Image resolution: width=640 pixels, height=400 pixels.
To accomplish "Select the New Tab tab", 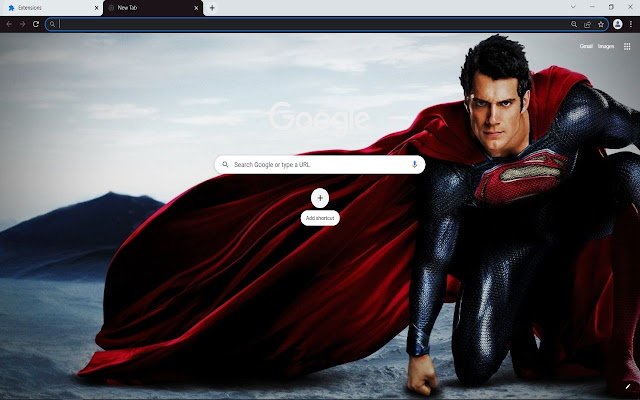I will tap(153, 8).
